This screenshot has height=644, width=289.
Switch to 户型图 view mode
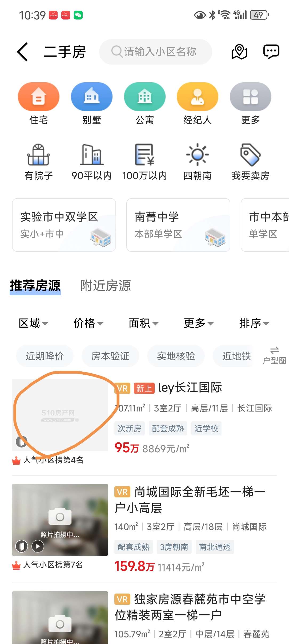click(274, 356)
